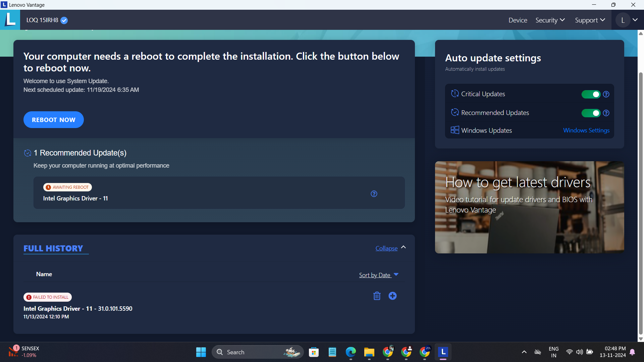Toggle the Recommended Updates switch off
This screenshot has width=644, height=362.
pos(591,113)
